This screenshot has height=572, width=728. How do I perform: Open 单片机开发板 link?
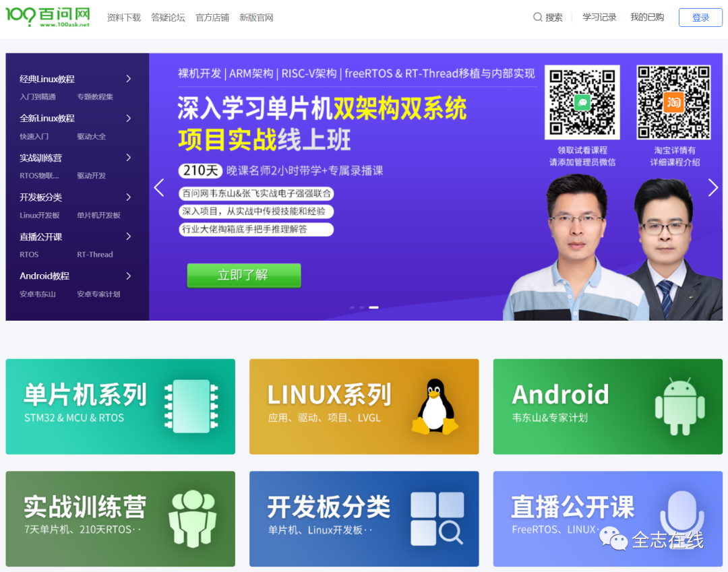coord(99,215)
